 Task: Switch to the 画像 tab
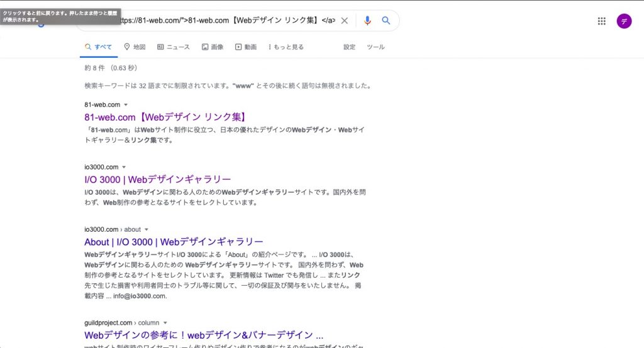click(213, 46)
